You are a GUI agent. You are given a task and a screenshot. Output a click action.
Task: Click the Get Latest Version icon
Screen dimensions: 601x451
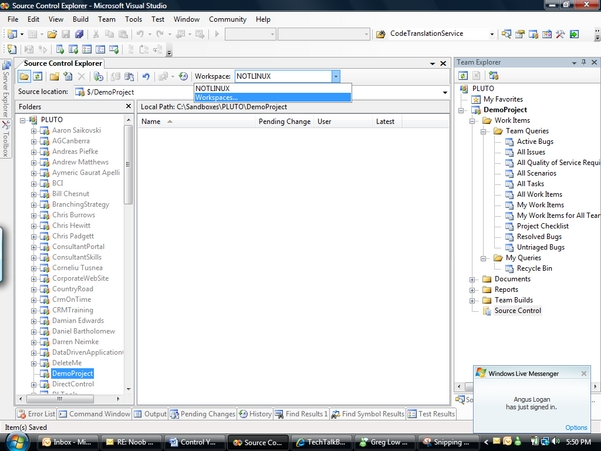coord(99,76)
